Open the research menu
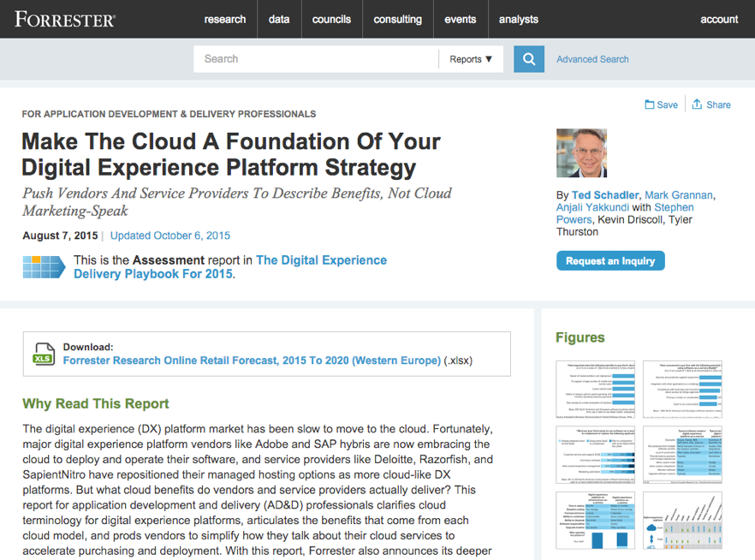This screenshot has height=560, width=755. pyautogui.click(x=225, y=19)
